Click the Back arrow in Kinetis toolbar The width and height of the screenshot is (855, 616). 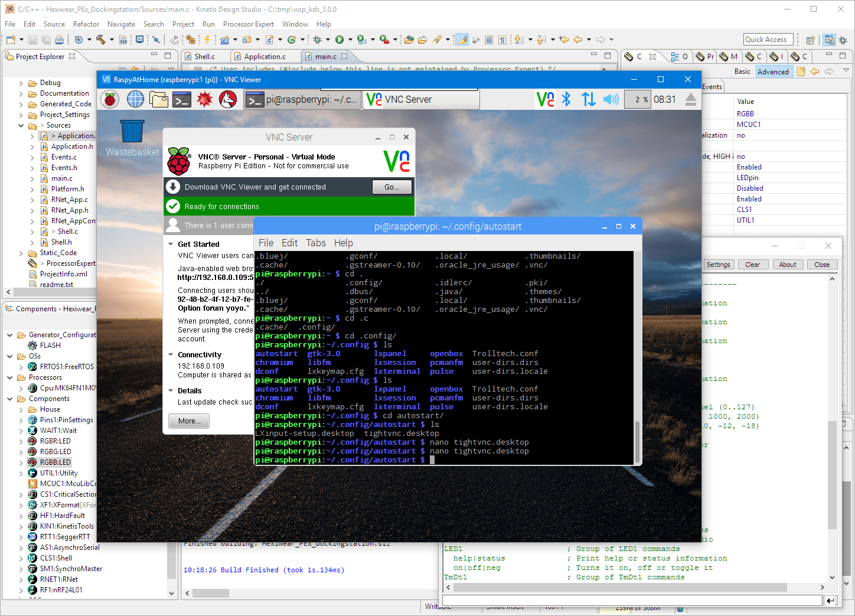coord(578,40)
